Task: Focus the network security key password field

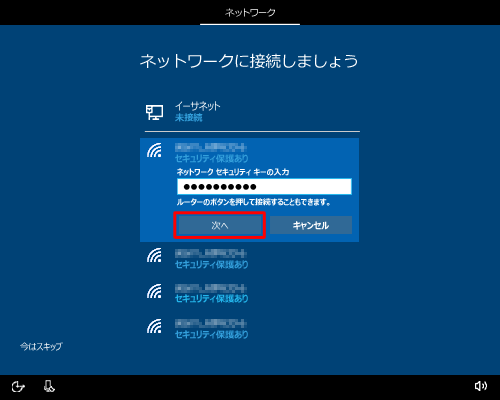Action: 264,186
